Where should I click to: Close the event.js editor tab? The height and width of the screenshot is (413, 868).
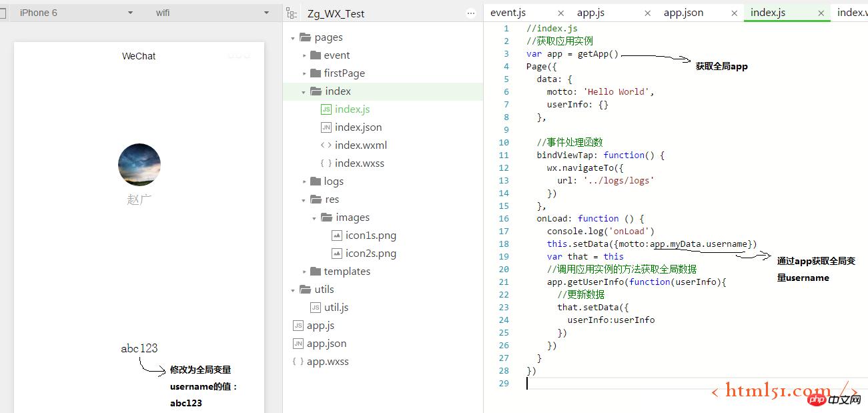tap(560, 13)
